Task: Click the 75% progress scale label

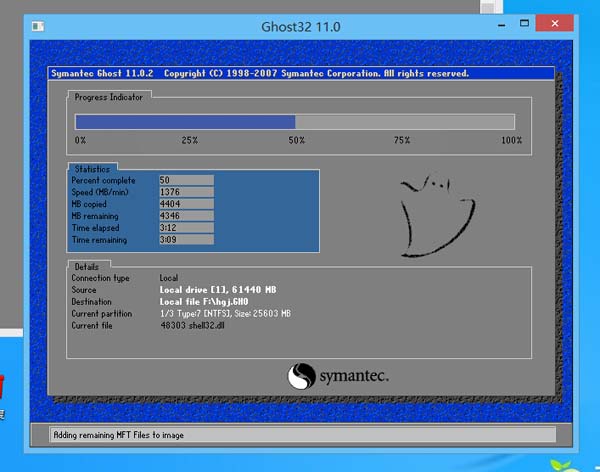Action: click(402, 140)
